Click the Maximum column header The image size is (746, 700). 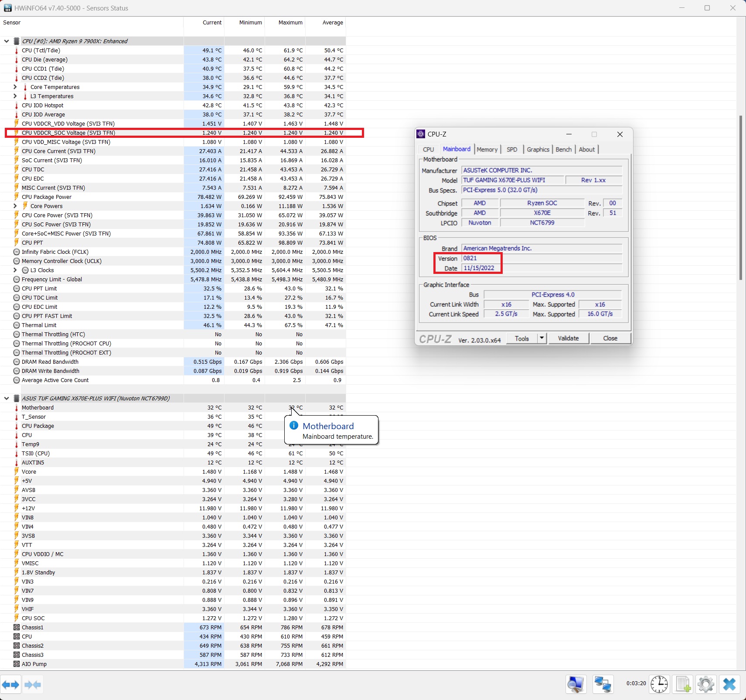pos(285,23)
